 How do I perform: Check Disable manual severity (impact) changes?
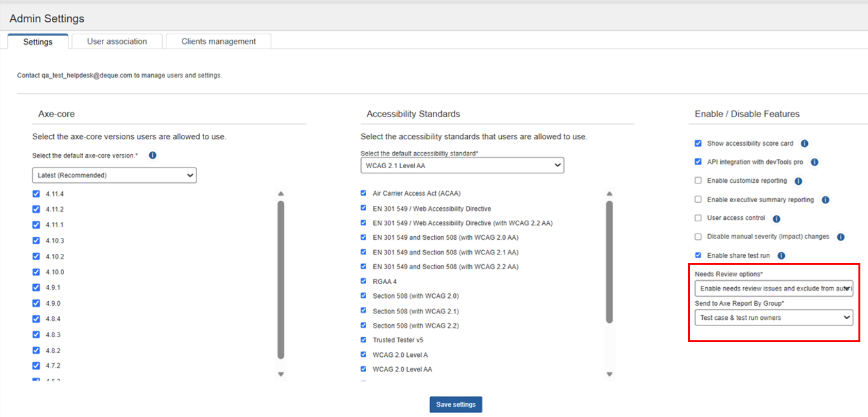(x=698, y=237)
